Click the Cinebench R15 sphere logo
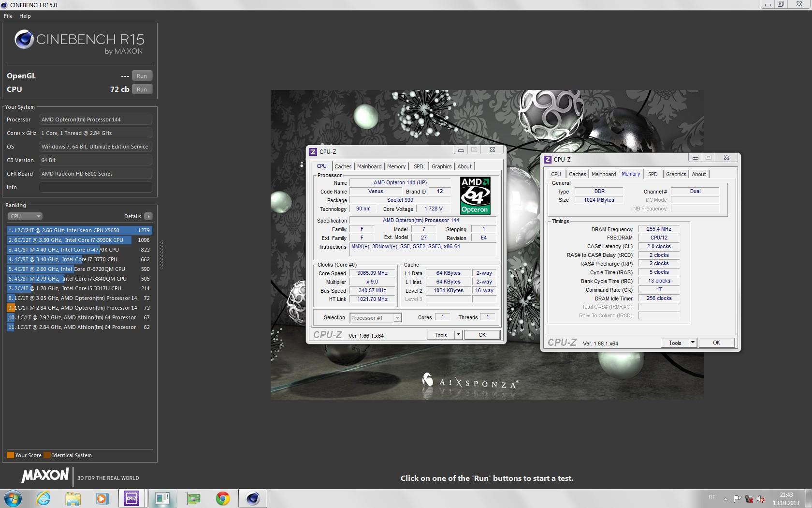The height and width of the screenshot is (508, 812). (24, 39)
